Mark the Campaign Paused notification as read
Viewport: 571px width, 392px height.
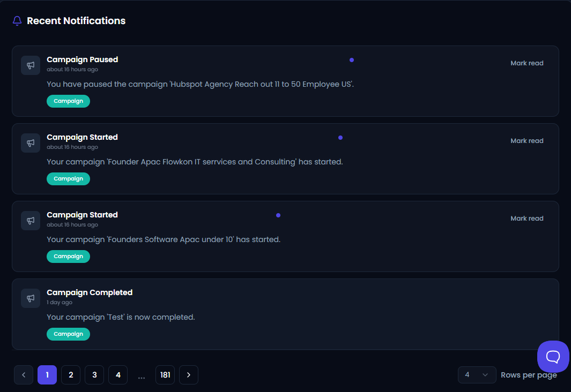click(526, 63)
